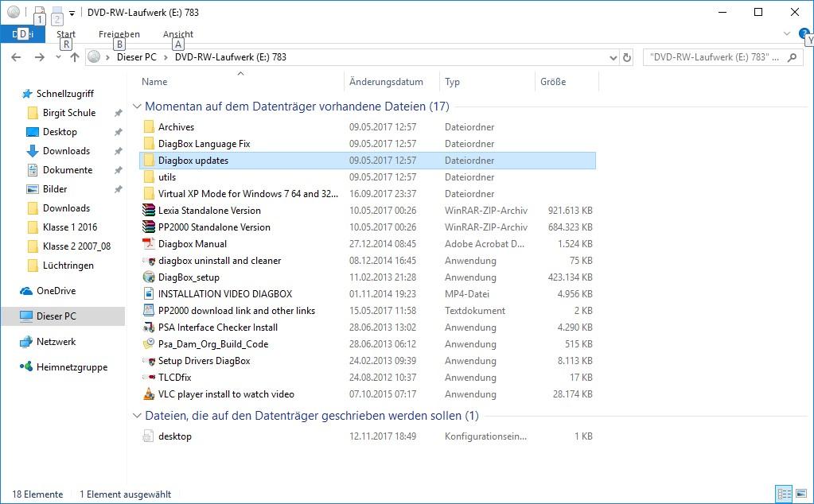Click the Forward navigation arrow
The width and height of the screenshot is (814, 504).
pos(40,57)
